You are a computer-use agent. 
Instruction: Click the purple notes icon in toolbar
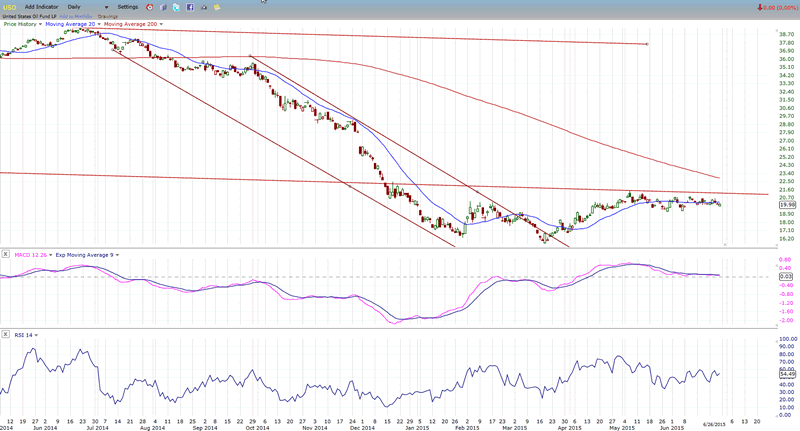163,7
